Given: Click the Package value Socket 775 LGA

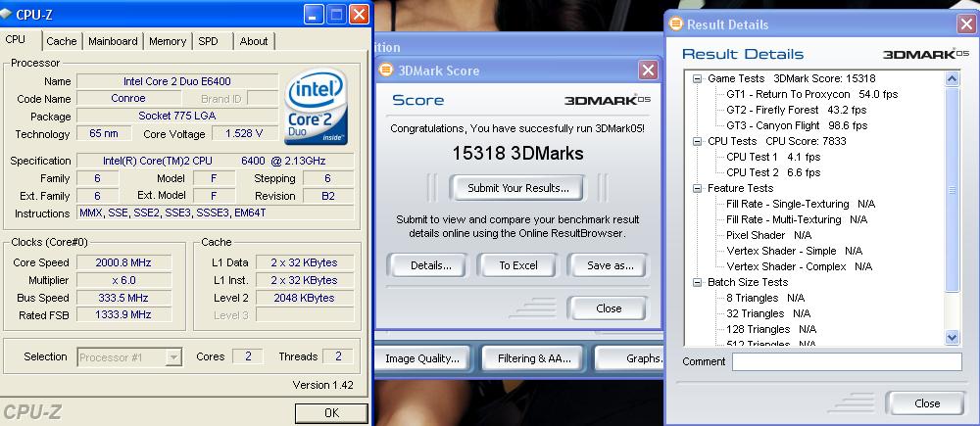Looking at the screenshot, I should pyautogui.click(x=177, y=117).
